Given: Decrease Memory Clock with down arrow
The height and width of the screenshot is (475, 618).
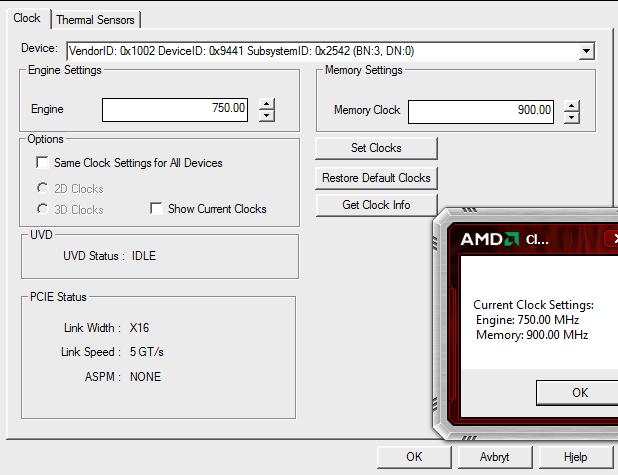Looking at the screenshot, I should (571, 118).
